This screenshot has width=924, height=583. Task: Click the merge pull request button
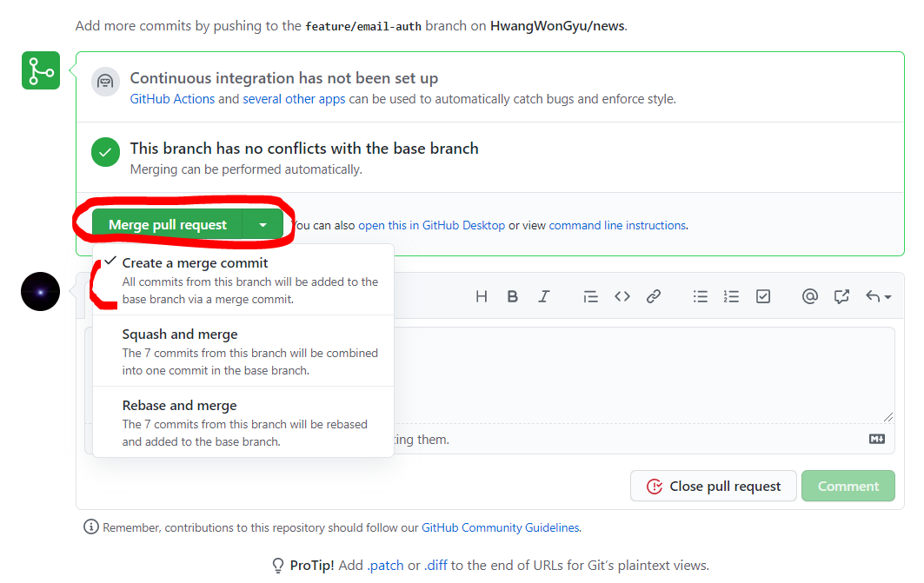pos(168,224)
